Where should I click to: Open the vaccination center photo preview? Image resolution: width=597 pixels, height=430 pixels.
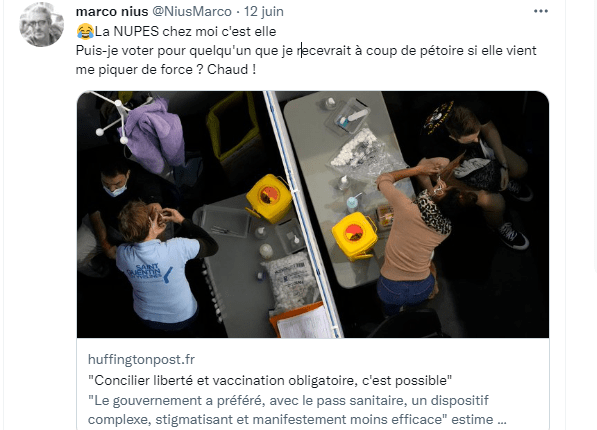click(313, 214)
